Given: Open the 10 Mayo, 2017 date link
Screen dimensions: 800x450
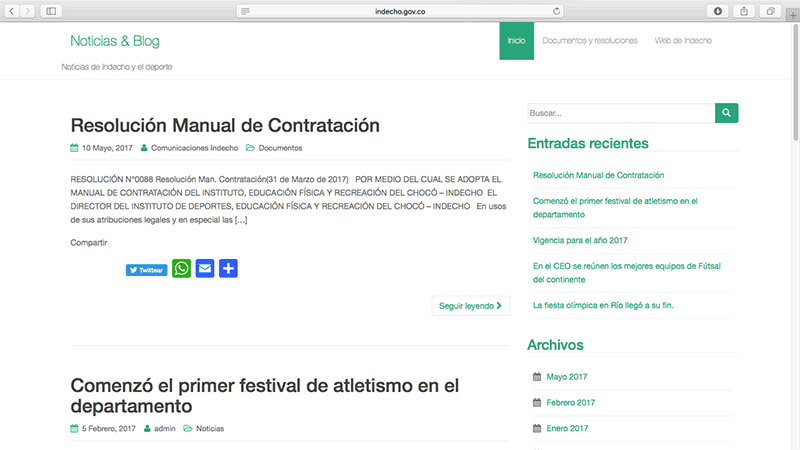Looking at the screenshot, I should (107, 148).
